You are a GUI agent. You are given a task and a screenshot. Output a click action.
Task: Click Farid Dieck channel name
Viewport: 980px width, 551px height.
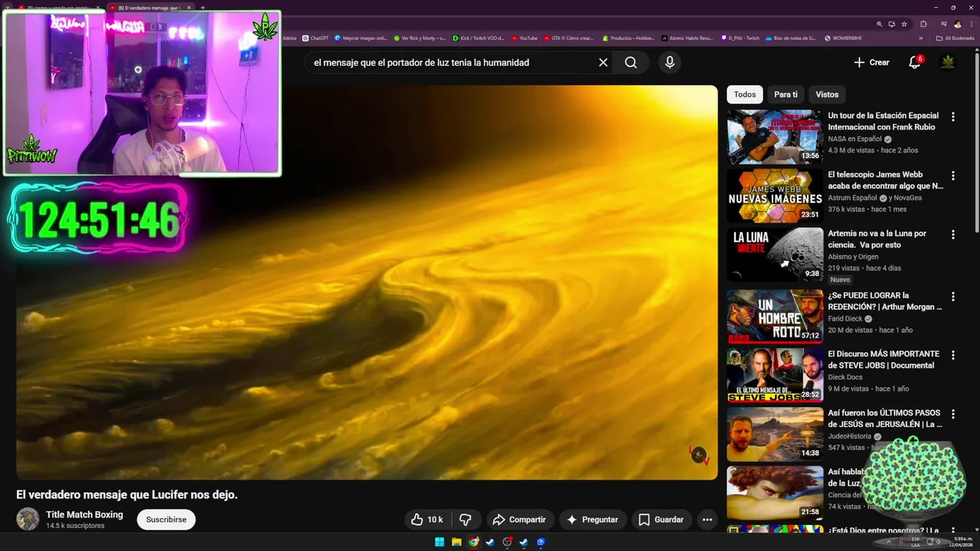point(844,319)
